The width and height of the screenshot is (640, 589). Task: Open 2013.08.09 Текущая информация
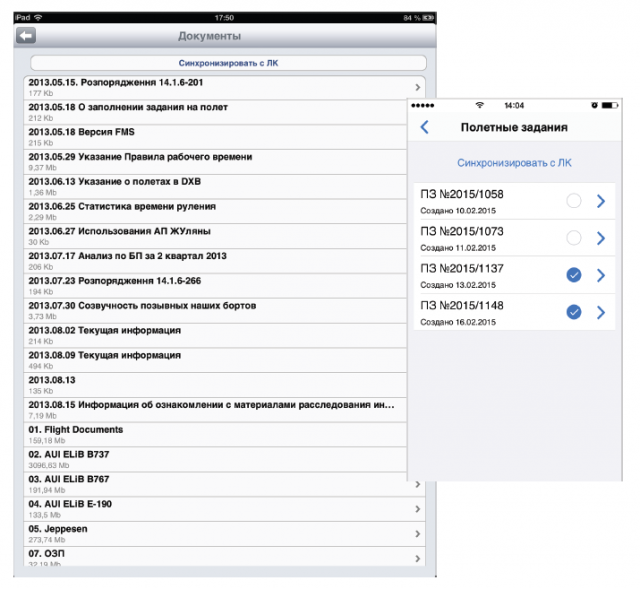(216, 360)
